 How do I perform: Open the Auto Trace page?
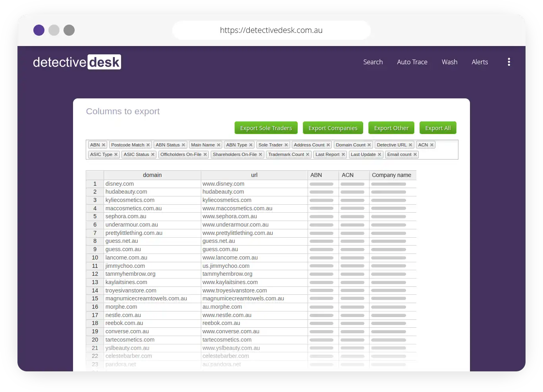[x=412, y=62]
